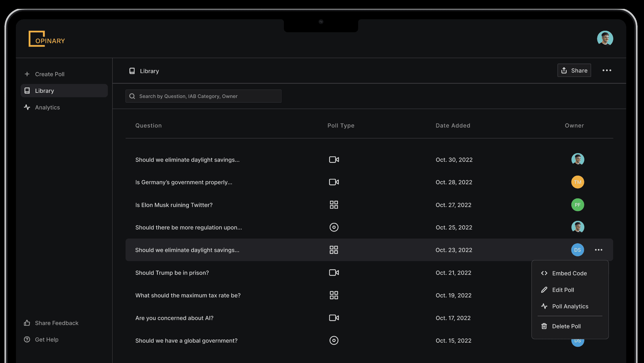Click the target icon for global government poll

pyautogui.click(x=334, y=341)
